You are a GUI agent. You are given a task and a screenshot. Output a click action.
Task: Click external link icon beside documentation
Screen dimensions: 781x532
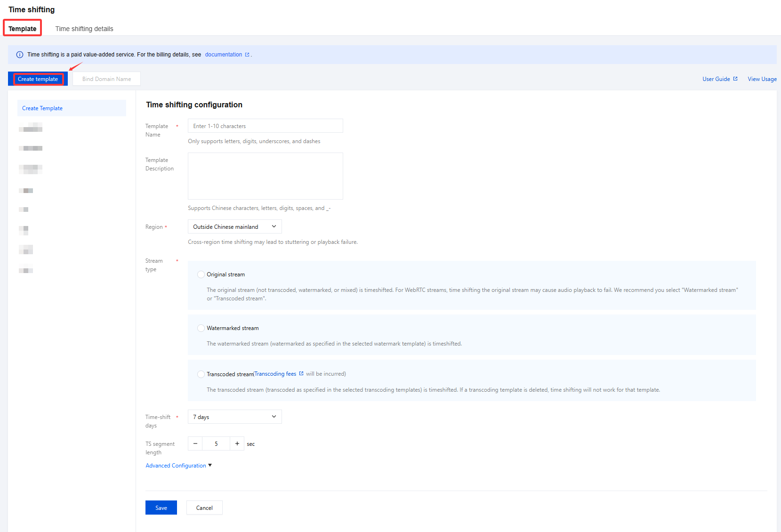(247, 55)
